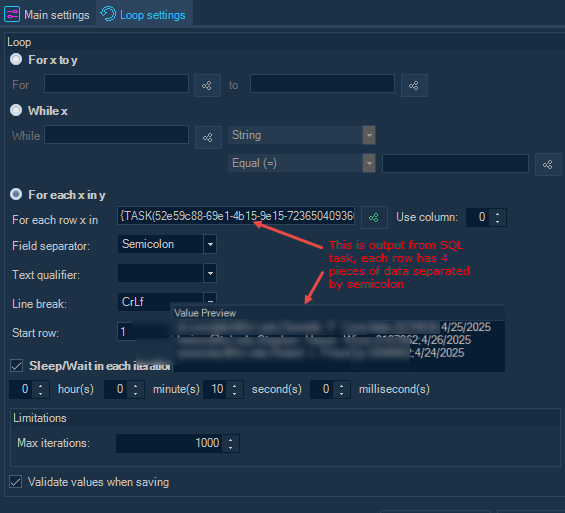This screenshot has height=513, width=565.
Task: Open the String type dropdown
Action: pos(302,135)
